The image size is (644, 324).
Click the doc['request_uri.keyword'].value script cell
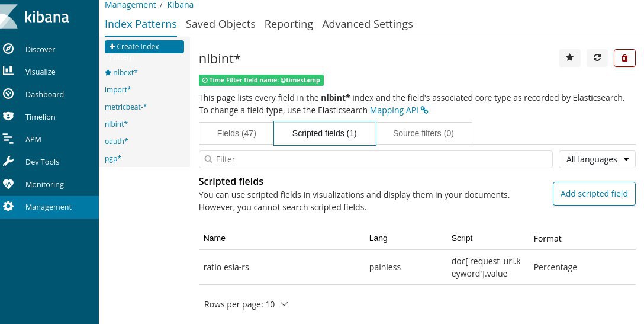click(x=486, y=267)
